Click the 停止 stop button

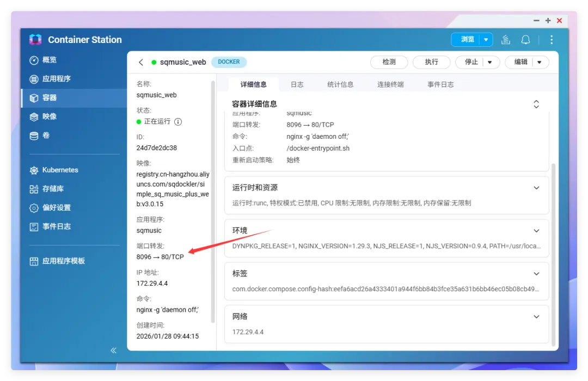pos(470,62)
